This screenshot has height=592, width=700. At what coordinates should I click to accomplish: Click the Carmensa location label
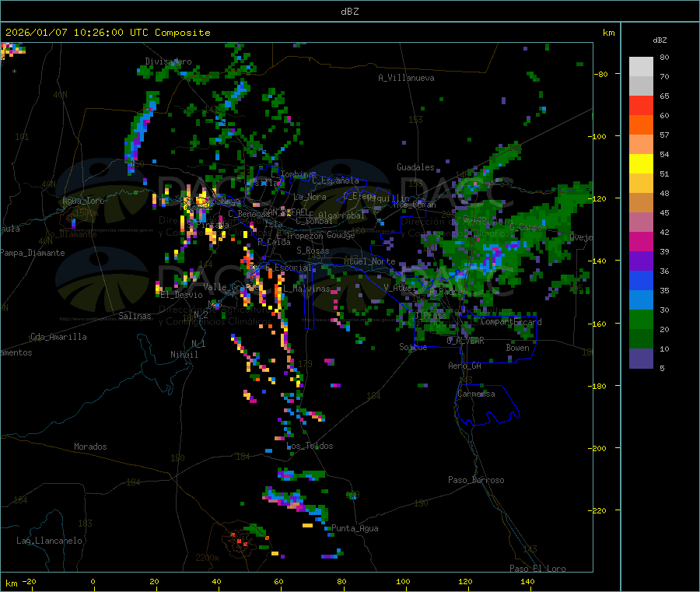click(x=476, y=394)
